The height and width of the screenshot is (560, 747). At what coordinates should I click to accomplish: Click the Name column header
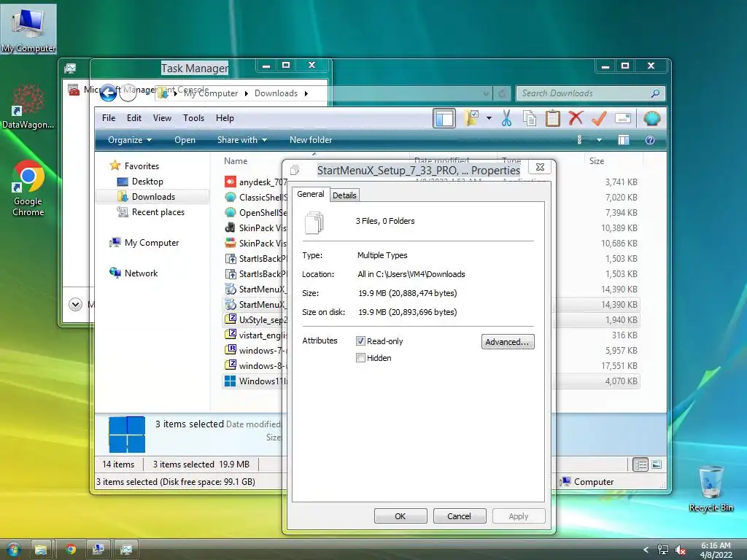click(236, 161)
